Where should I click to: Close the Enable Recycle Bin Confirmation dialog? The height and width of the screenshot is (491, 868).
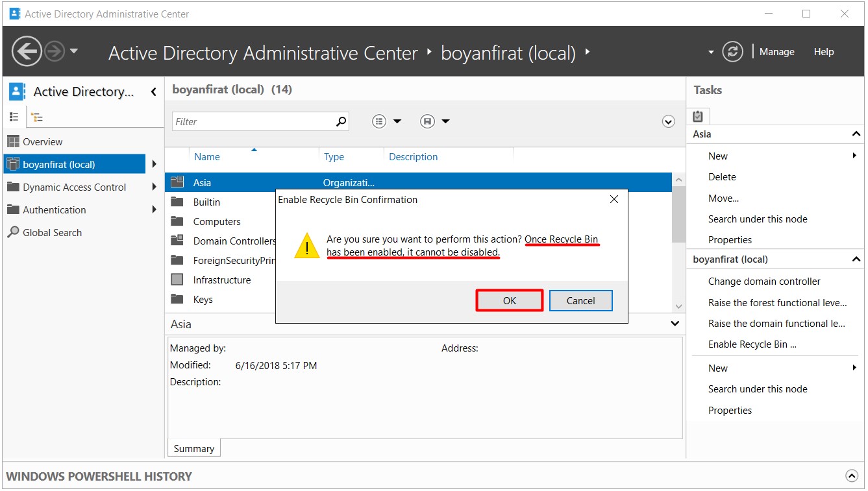coord(614,199)
